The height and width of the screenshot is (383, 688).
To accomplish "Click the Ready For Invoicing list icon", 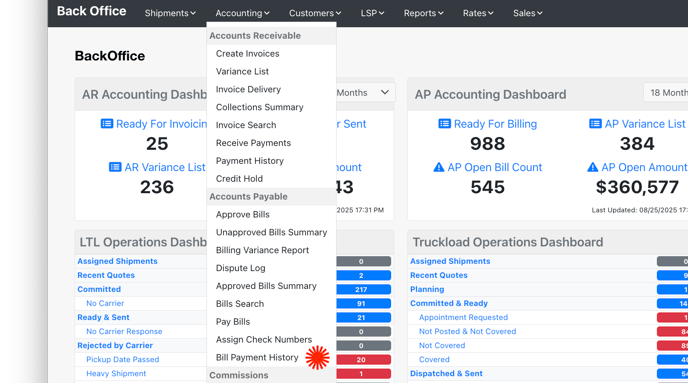I will click(107, 124).
